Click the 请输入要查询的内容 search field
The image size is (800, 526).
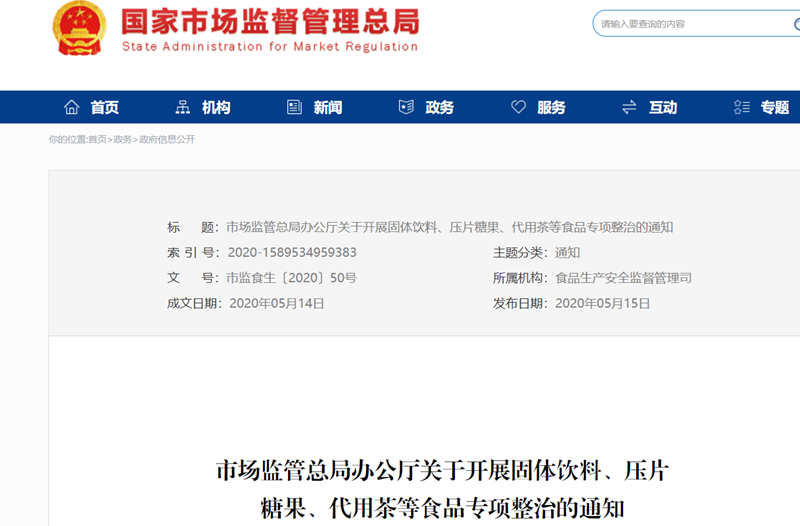696,23
